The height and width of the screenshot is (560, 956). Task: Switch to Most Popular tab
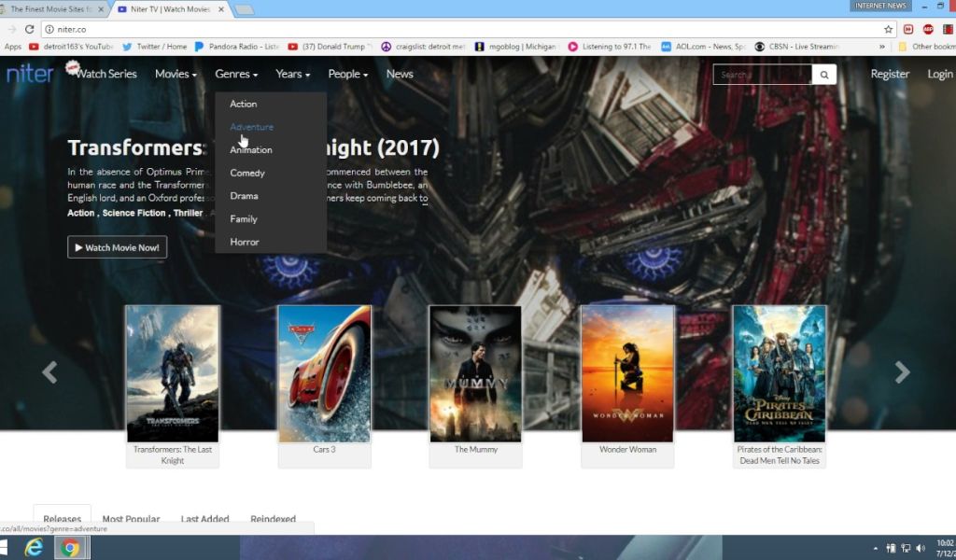pos(131,519)
